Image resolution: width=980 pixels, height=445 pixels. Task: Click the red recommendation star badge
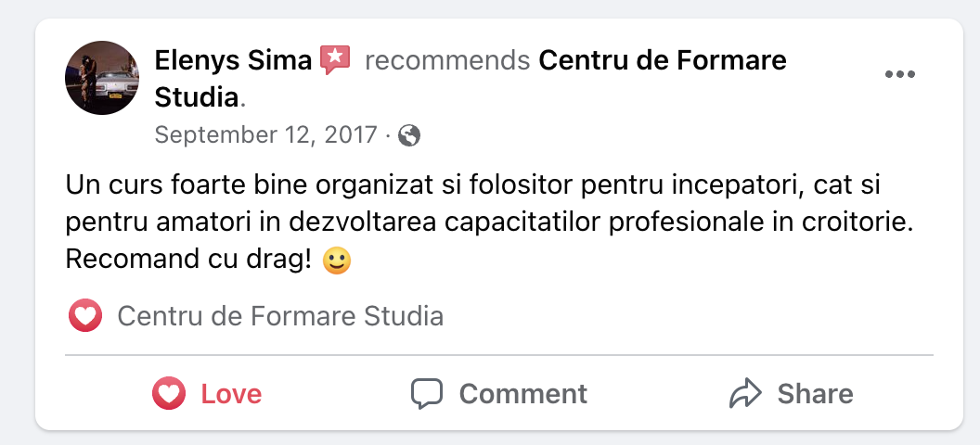click(335, 61)
